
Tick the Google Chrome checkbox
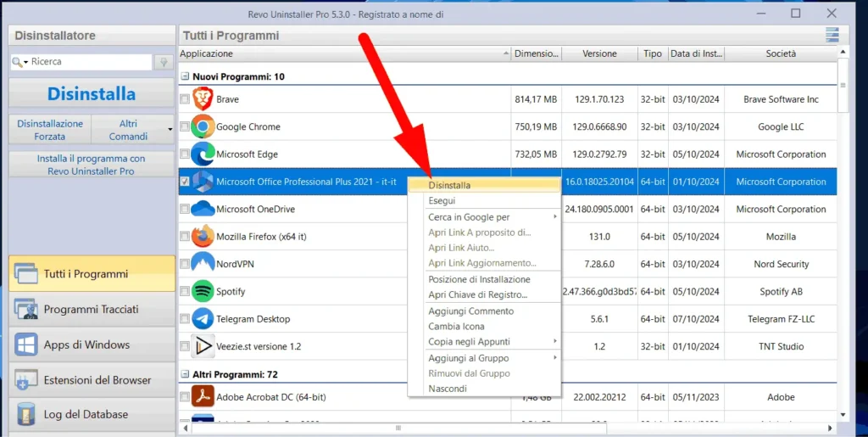point(184,126)
